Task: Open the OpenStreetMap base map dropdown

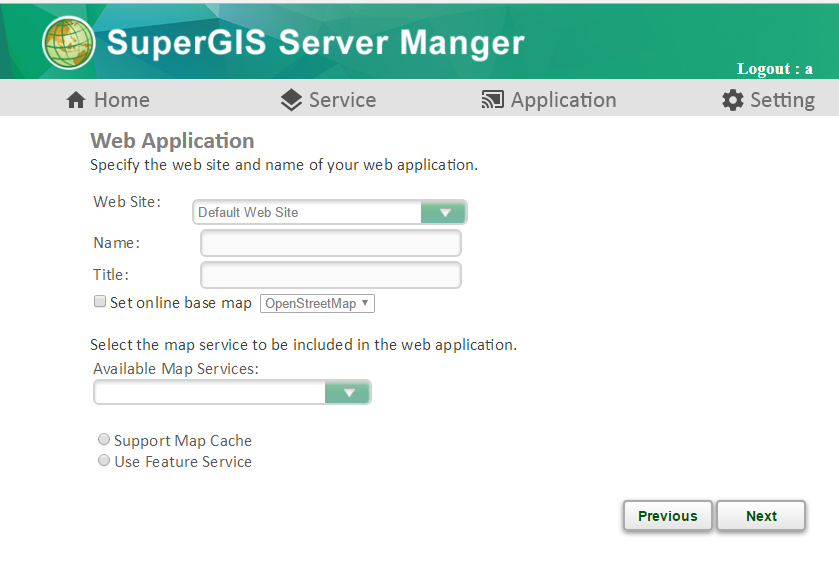Action: [x=317, y=303]
